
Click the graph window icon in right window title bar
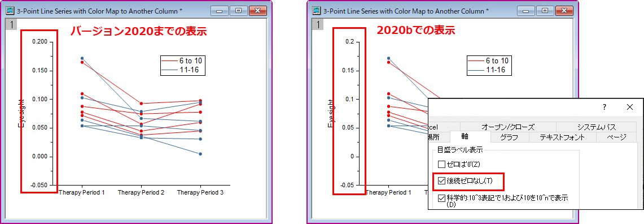click(x=317, y=11)
